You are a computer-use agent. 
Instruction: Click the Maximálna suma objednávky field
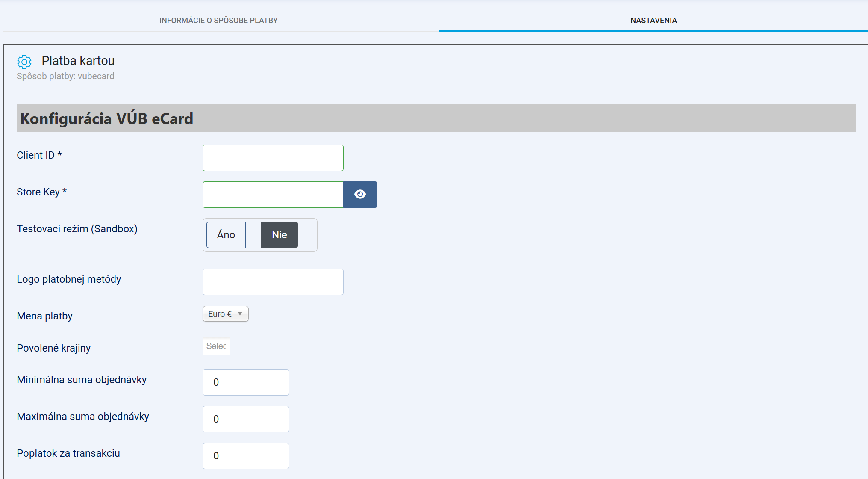point(246,419)
